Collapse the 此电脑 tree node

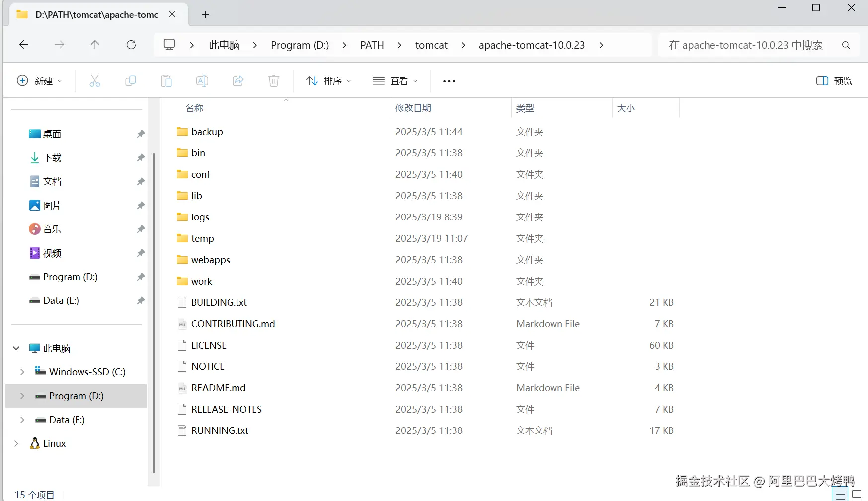16,348
